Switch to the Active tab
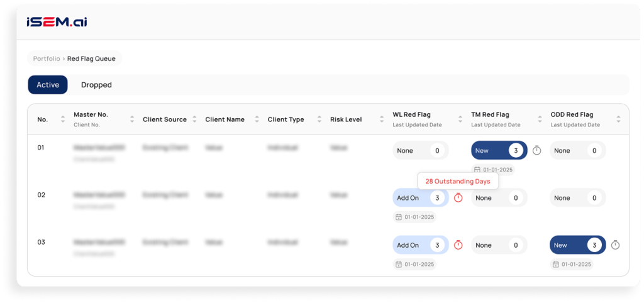 48,85
